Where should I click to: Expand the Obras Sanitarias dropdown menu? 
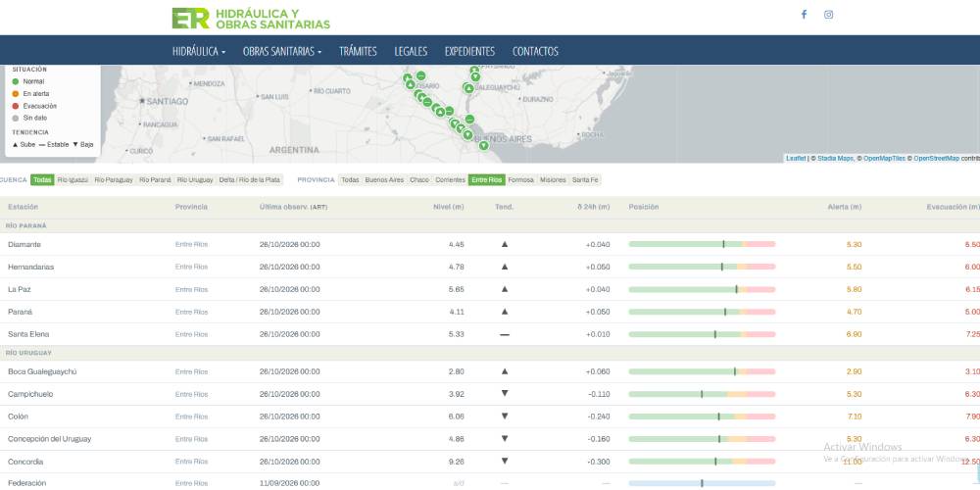click(282, 51)
